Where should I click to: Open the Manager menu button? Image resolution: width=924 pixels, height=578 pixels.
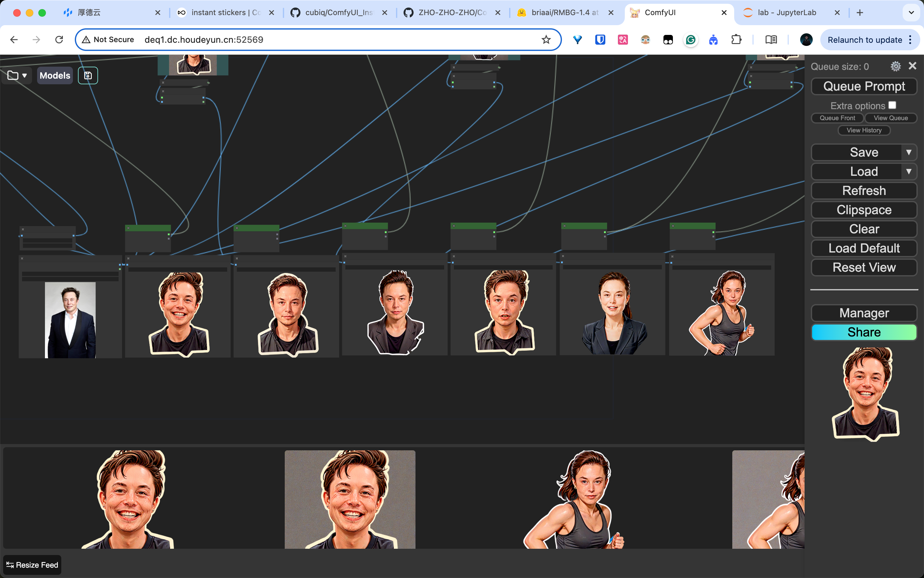tap(864, 313)
